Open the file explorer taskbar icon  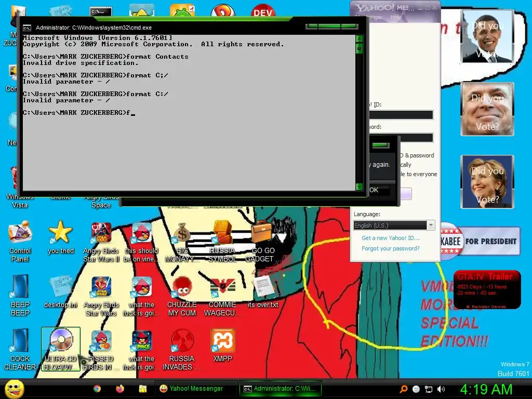[x=142, y=389]
